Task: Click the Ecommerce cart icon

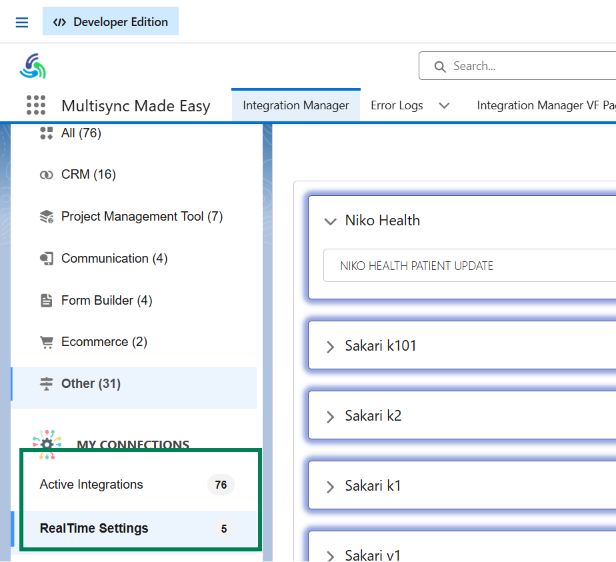Action: click(46, 342)
